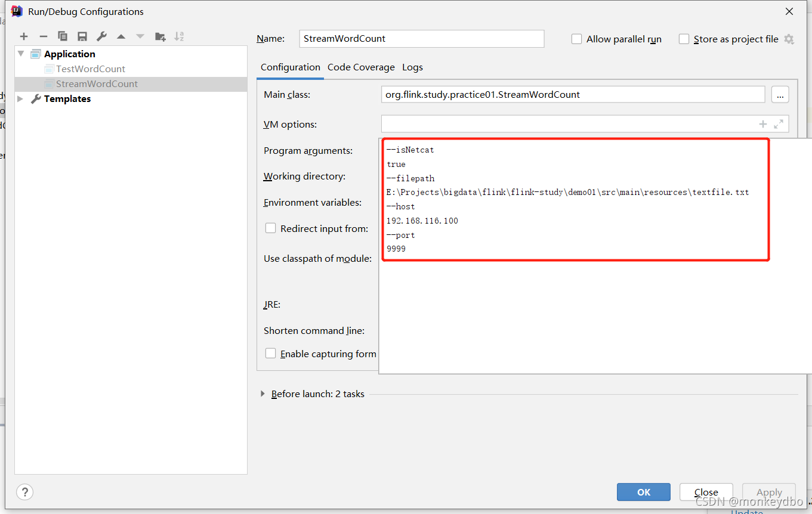Viewport: 812px width, 514px height.
Task: Click the Apply button
Action: (x=769, y=492)
